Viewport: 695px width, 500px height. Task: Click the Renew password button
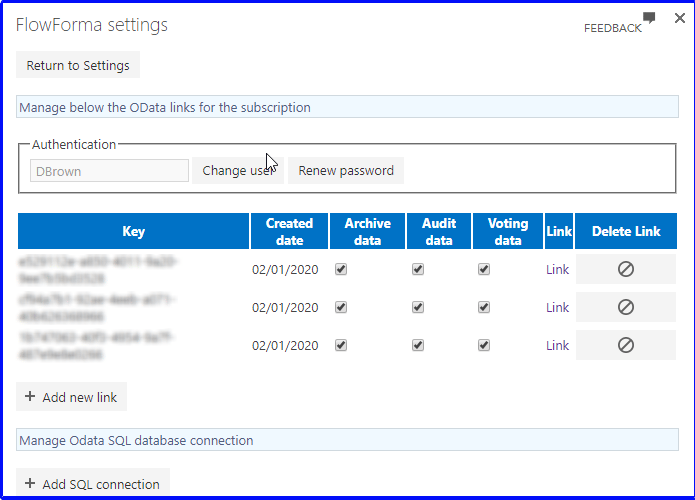[346, 171]
